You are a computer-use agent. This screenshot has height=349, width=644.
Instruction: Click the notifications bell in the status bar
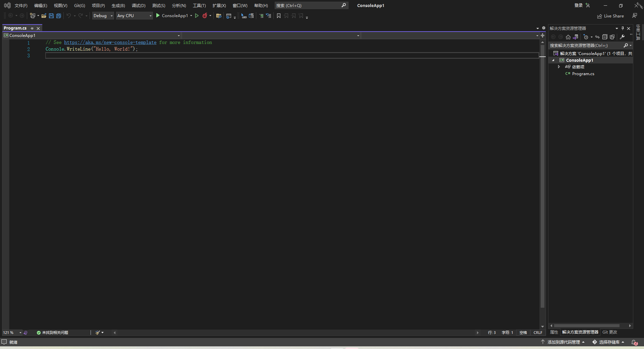point(634,342)
